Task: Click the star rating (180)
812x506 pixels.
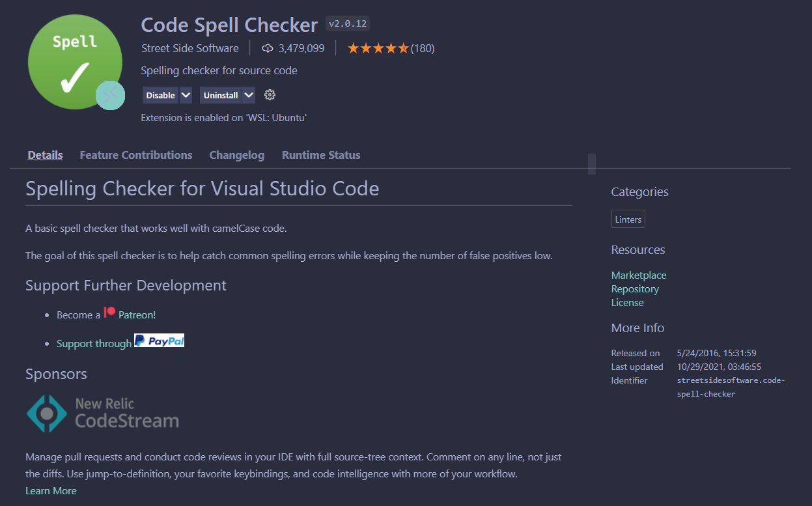Action: pos(391,48)
